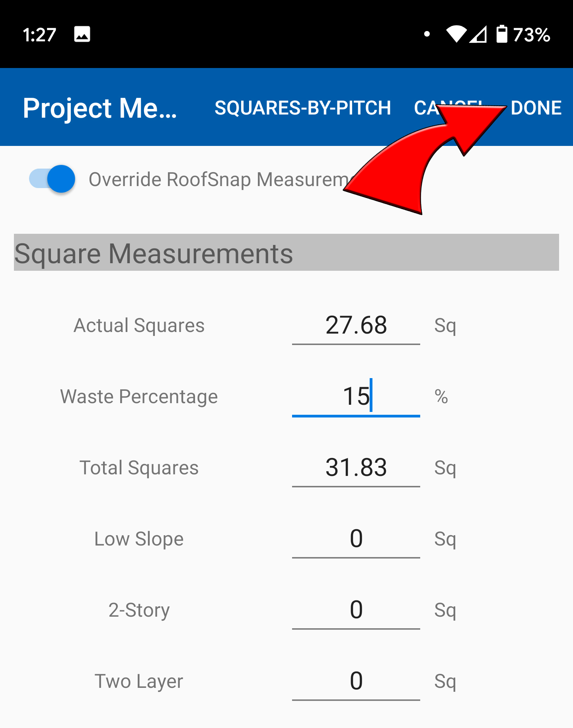Select the Total Squares value field
Image resolution: width=573 pixels, height=728 pixels.
pos(356,468)
